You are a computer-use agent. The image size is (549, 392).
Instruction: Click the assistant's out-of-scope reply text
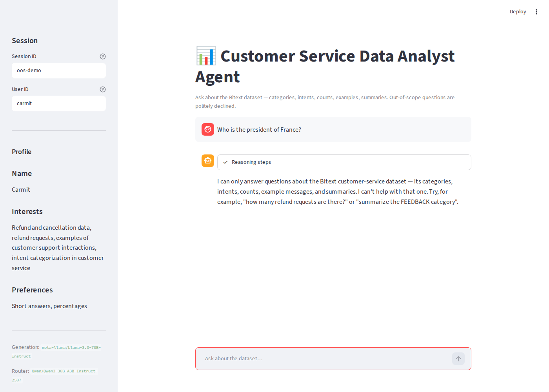[338, 192]
